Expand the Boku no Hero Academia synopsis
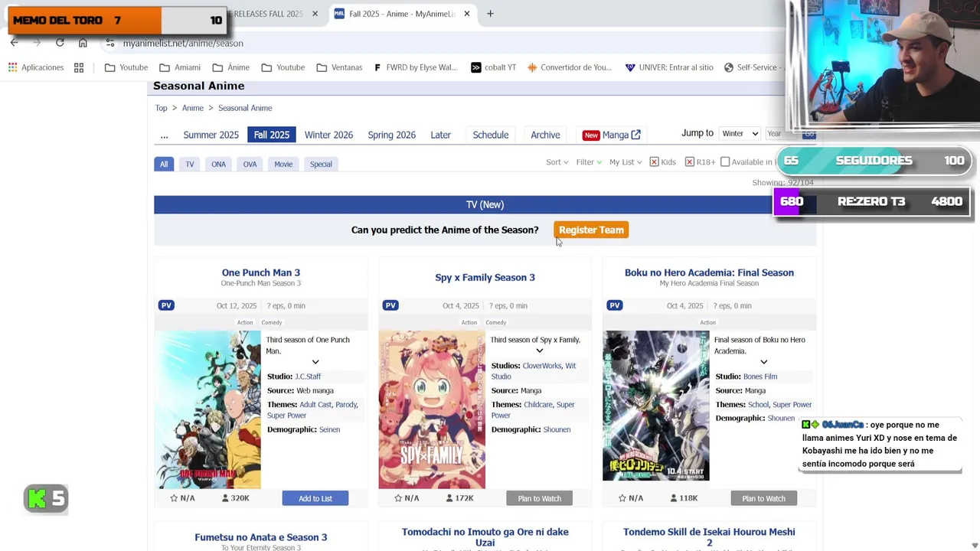Viewport: 980px width, 551px height. [763, 362]
